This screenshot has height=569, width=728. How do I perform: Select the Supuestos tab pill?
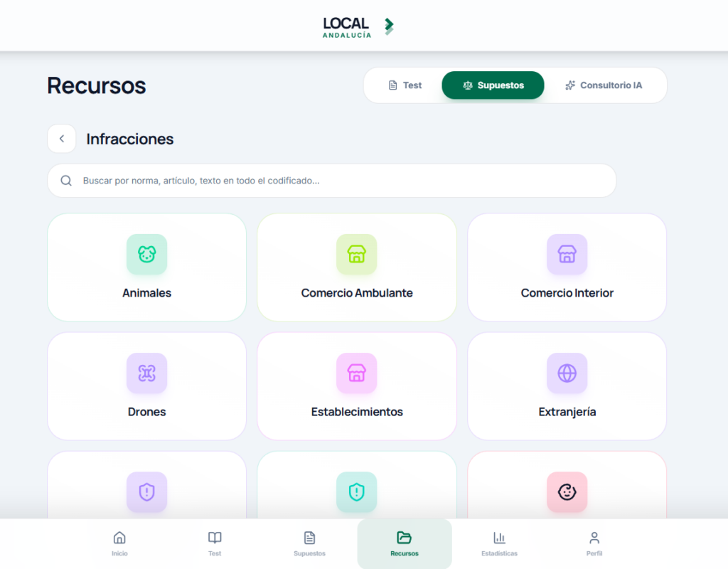[493, 85]
